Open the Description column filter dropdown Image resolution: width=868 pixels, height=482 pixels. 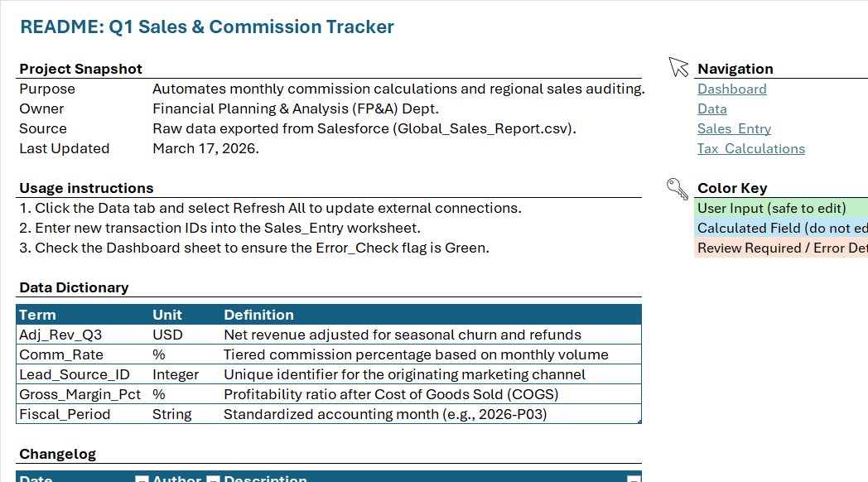pos(634,480)
